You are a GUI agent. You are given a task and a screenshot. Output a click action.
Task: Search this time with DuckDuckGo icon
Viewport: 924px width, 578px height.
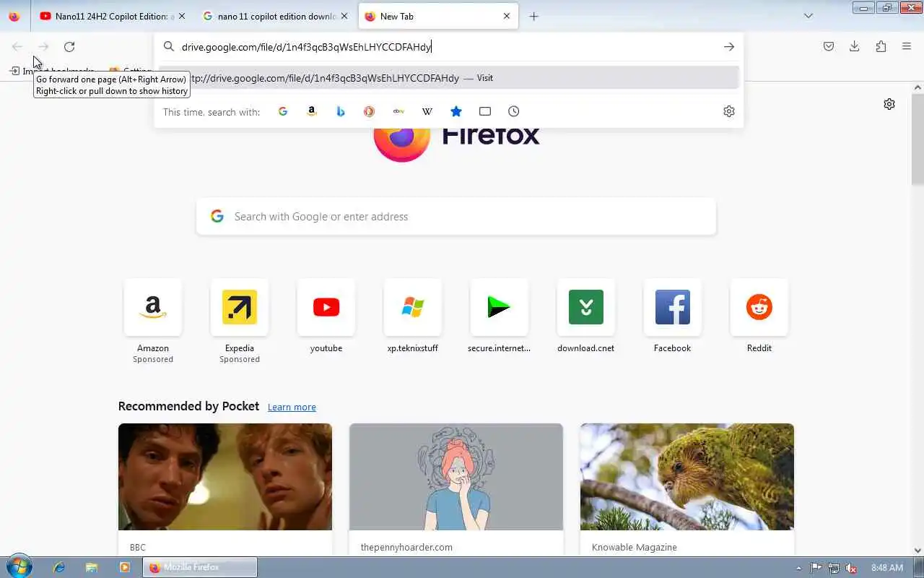coord(370,111)
